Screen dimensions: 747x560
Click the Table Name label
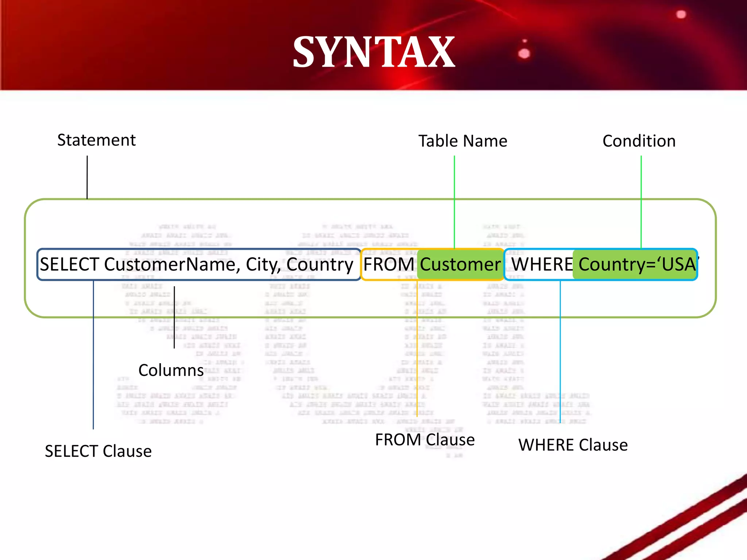[462, 141]
